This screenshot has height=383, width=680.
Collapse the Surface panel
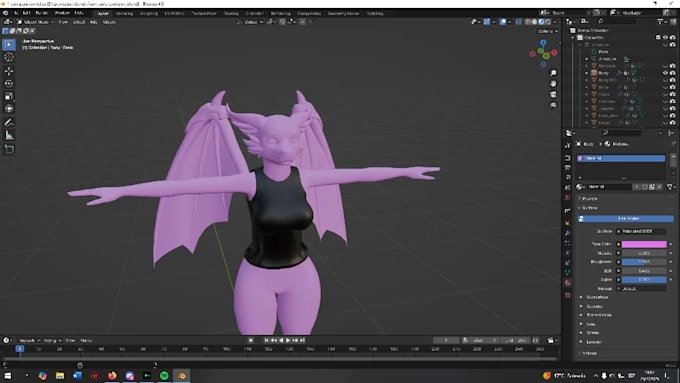tap(589, 208)
